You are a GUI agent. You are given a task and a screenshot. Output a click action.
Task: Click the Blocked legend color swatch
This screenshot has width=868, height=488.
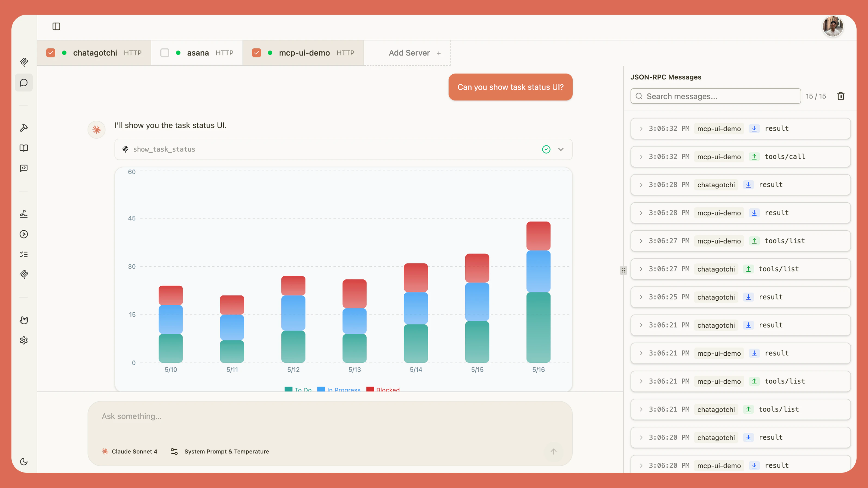point(370,389)
